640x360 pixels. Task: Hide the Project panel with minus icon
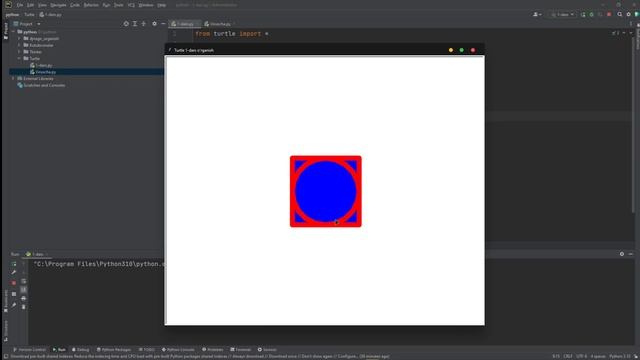pos(163,24)
